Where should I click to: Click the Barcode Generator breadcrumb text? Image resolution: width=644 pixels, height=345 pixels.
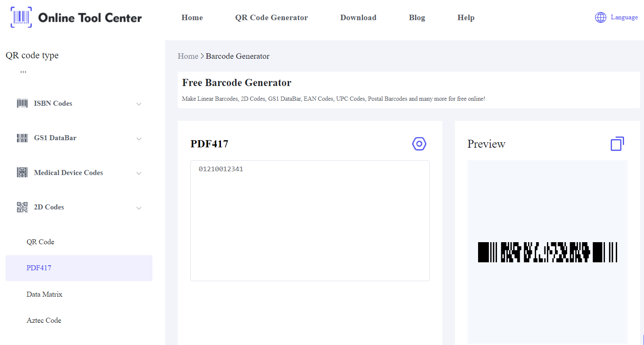click(x=237, y=56)
